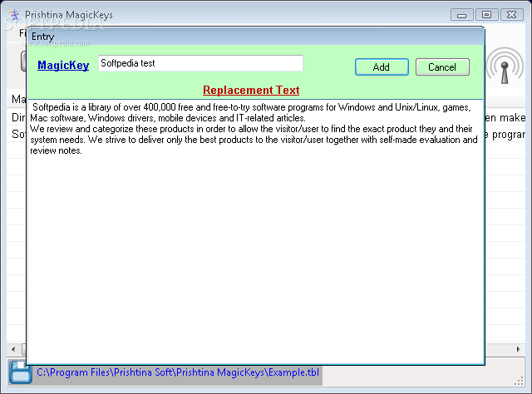Click the Add button in the Entry dialog
This screenshot has height=394, width=532.
[x=382, y=66]
